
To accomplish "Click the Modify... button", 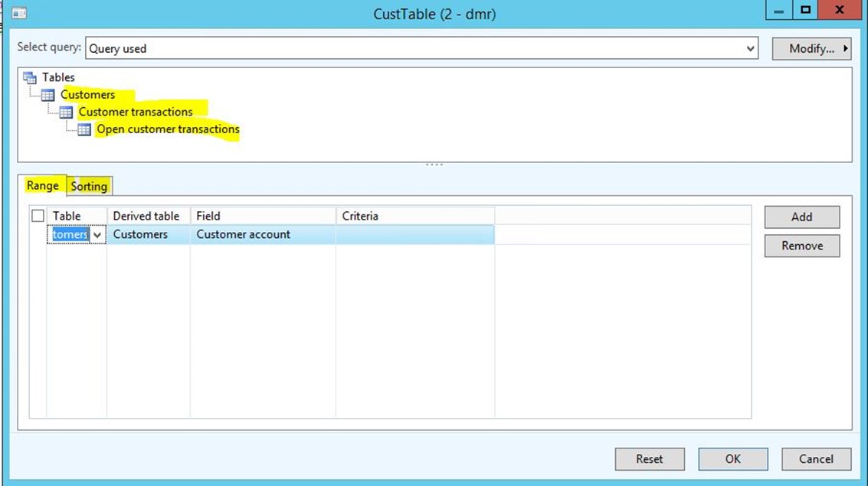I will click(811, 49).
